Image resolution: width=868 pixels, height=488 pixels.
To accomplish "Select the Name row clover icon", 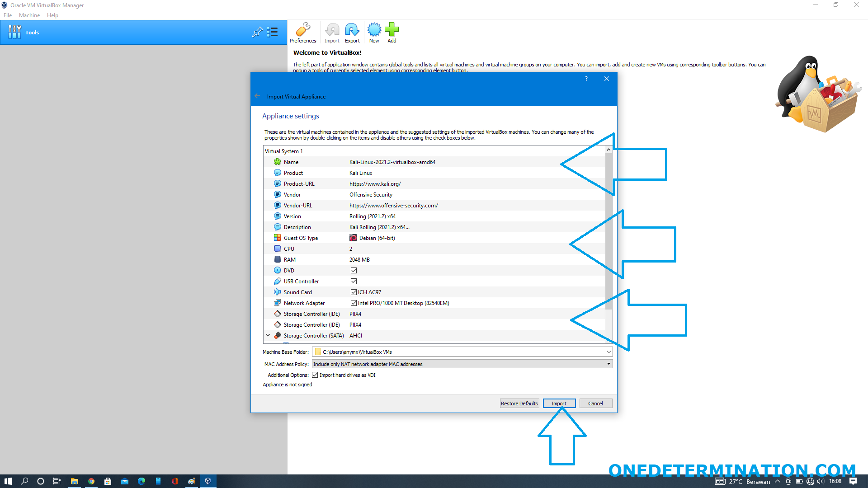I will tap(278, 162).
